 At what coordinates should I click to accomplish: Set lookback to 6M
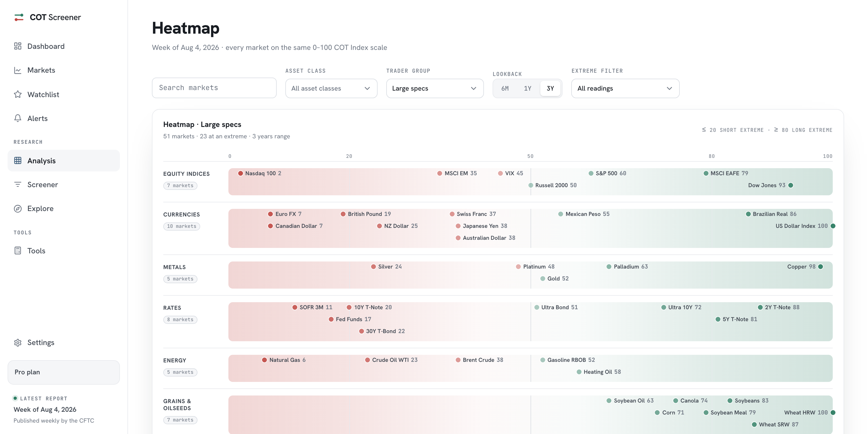[505, 89]
